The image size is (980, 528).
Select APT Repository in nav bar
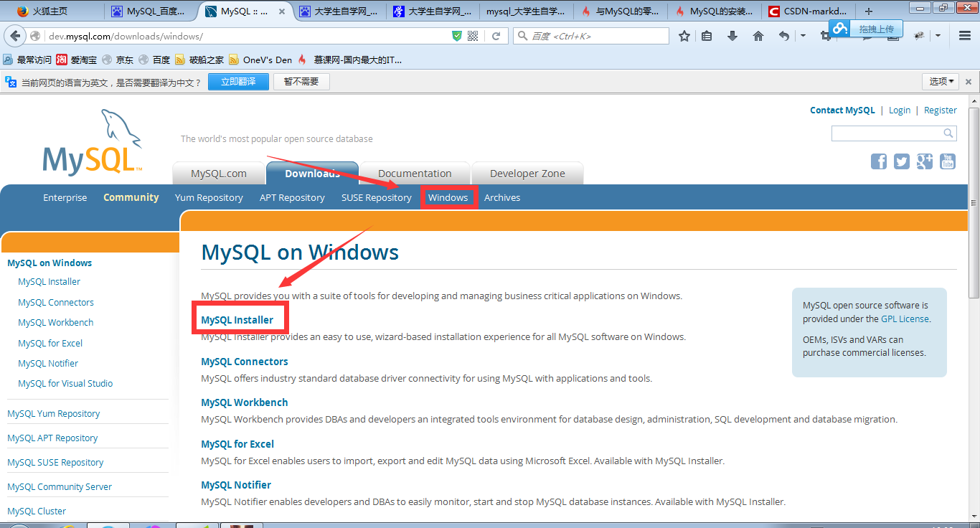[x=292, y=197]
